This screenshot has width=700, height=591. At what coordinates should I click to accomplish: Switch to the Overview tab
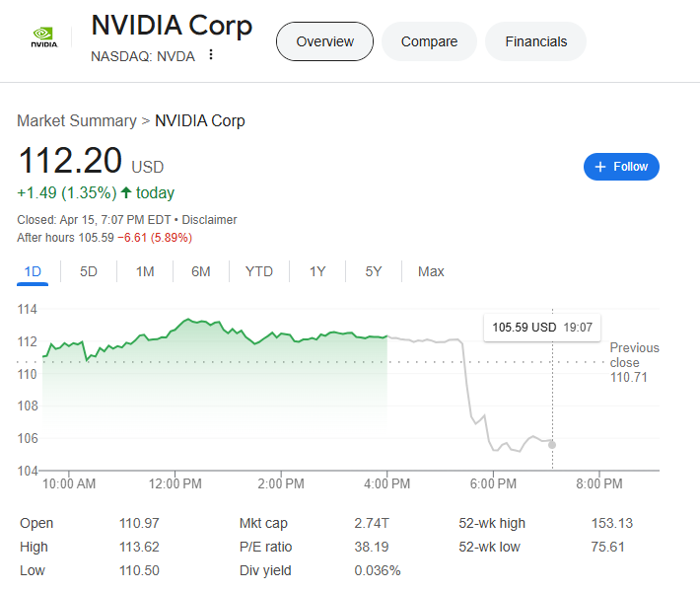pyautogui.click(x=324, y=41)
